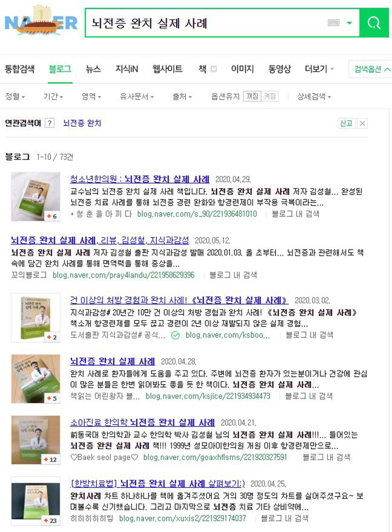
Task: Turn 옵션유지 to 꺼짐
Action: click(252, 96)
